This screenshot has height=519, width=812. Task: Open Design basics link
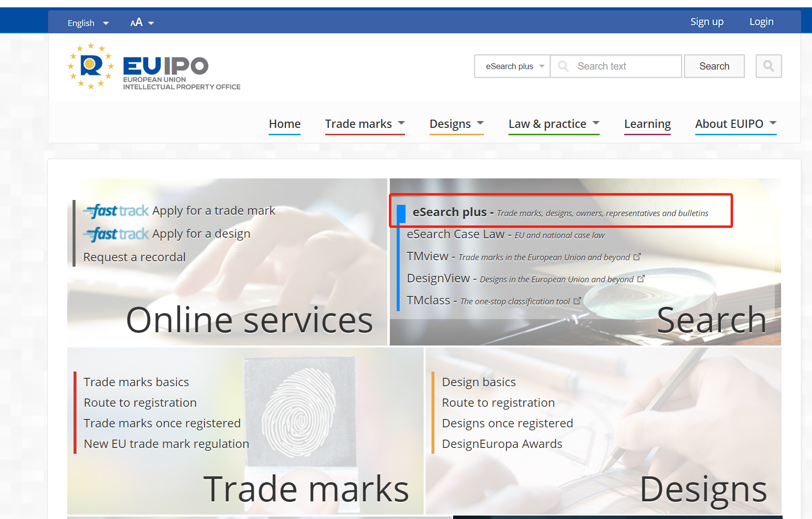pos(479,382)
